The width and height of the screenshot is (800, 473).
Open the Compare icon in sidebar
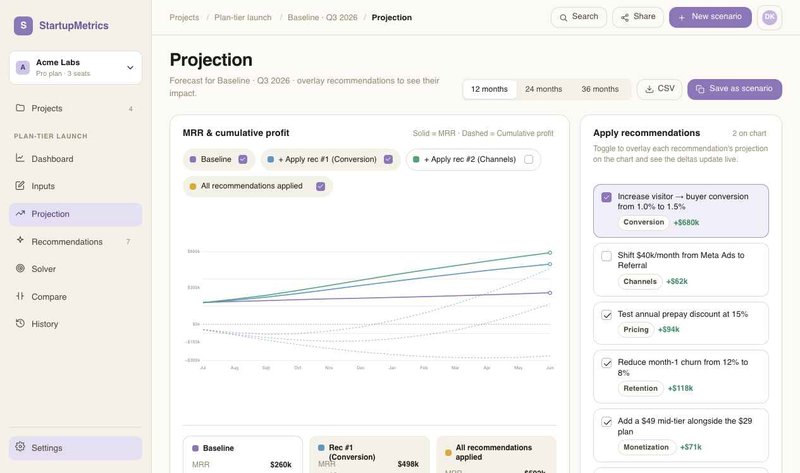[x=20, y=296]
